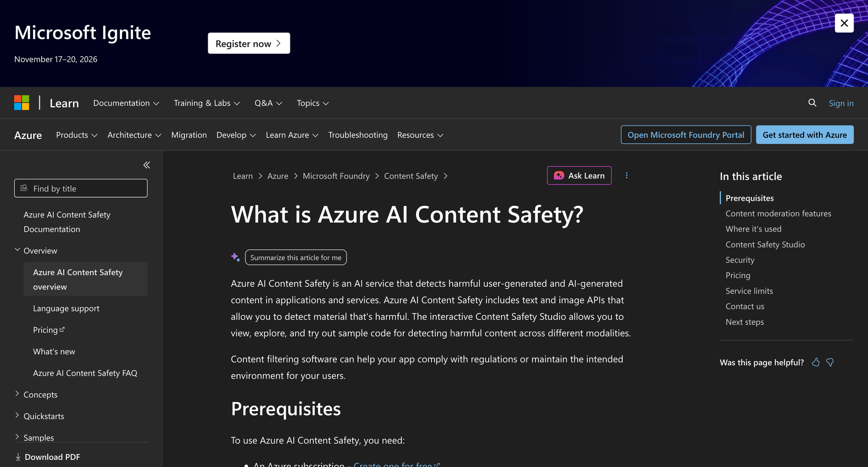Open the Documentation dropdown menu
The width and height of the screenshot is (868, 467).
126,103
